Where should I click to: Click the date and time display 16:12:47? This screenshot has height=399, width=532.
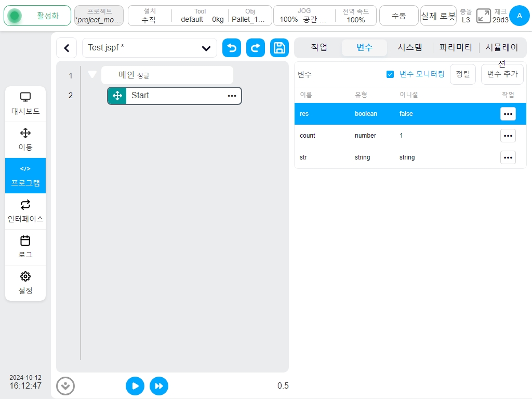click(25, 382)
